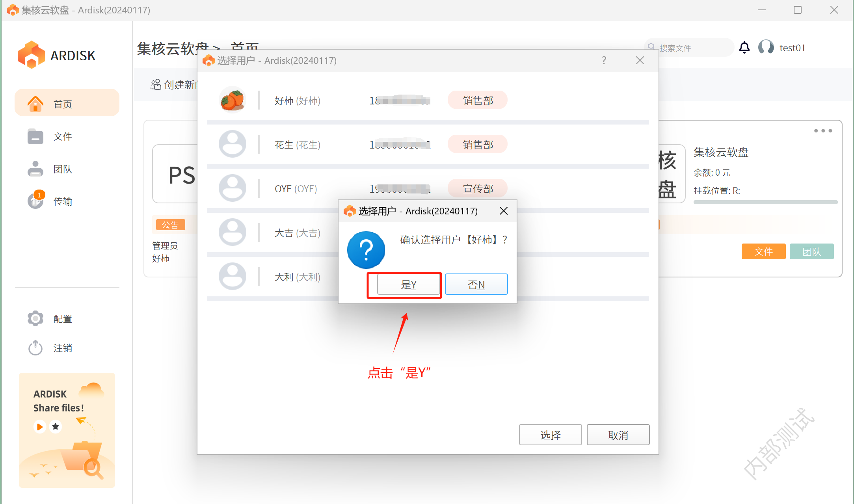Image resolution: width=854 pixels, height=504 pixels.
Task: Select user 花生 in the list
Action: point(297,145)
